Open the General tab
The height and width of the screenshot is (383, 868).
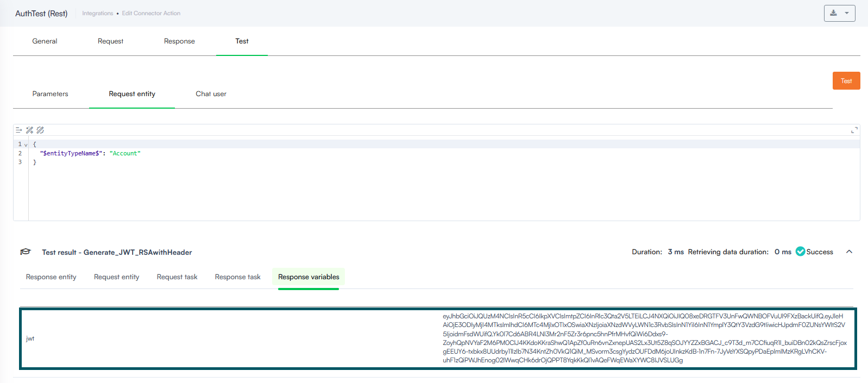[x=45, y=41]
